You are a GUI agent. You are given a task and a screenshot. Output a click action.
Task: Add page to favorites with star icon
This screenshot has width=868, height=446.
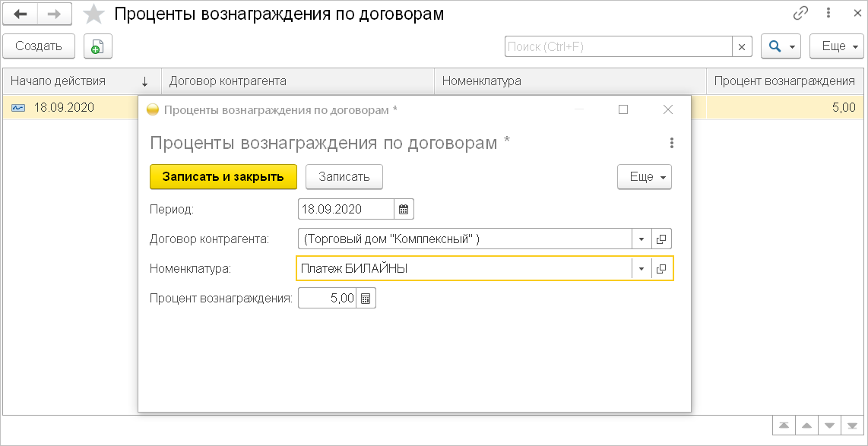pyautogui.click(x=94, y=14)
